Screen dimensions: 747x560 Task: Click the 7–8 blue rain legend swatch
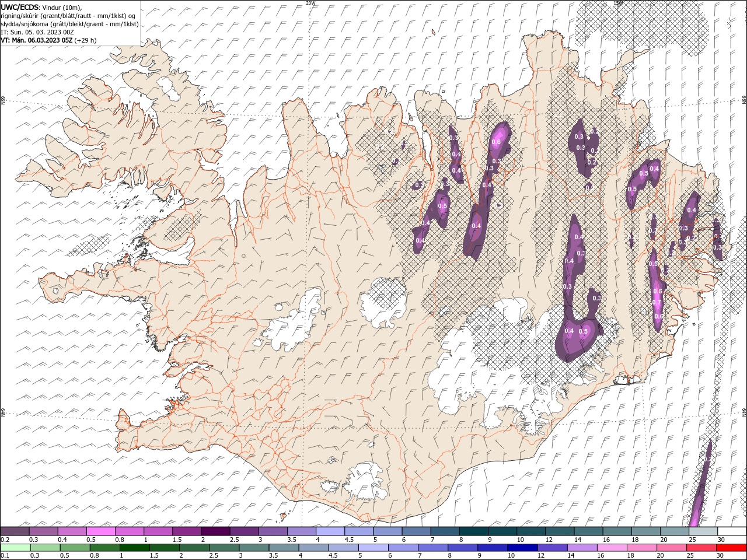click(x=432, y=547)
